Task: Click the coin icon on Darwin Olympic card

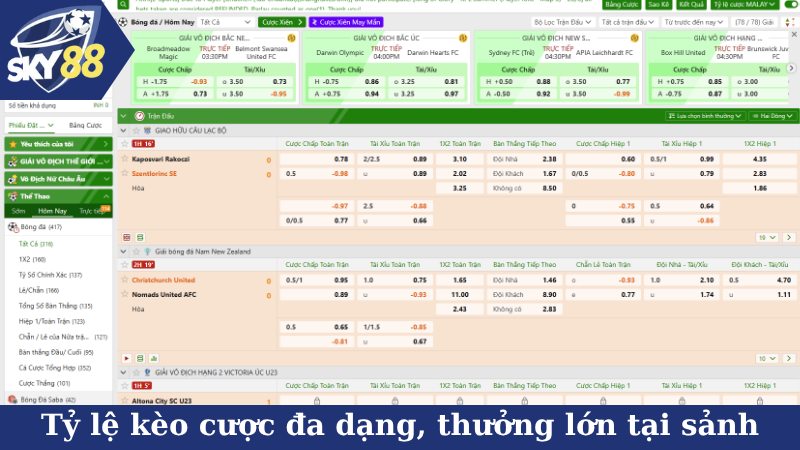Action: click(463, 38)
